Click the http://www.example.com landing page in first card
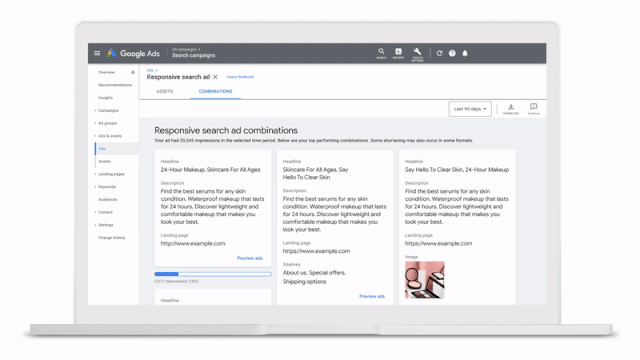640x360 pixels. click(193, 244)
